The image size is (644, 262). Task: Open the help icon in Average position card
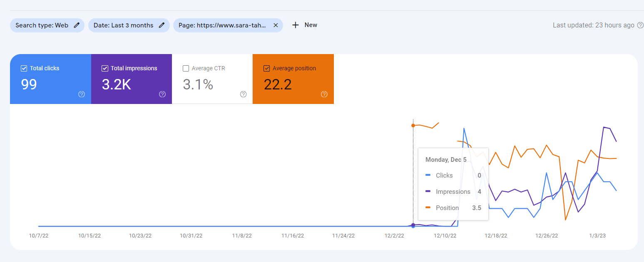(324, 94)
